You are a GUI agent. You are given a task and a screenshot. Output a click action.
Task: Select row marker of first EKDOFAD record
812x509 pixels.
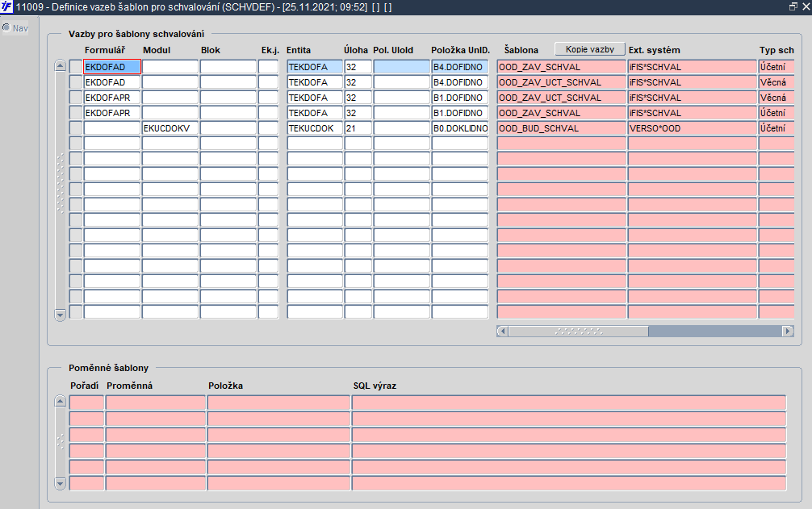pos(76,67)
